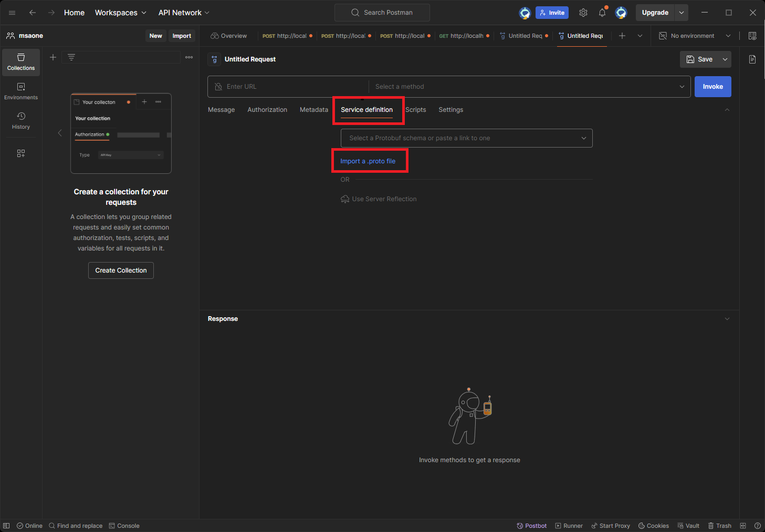Click the filter icon in collections search
The width and height of the screenshot is (765, 532).
click(x=71, y=57)
